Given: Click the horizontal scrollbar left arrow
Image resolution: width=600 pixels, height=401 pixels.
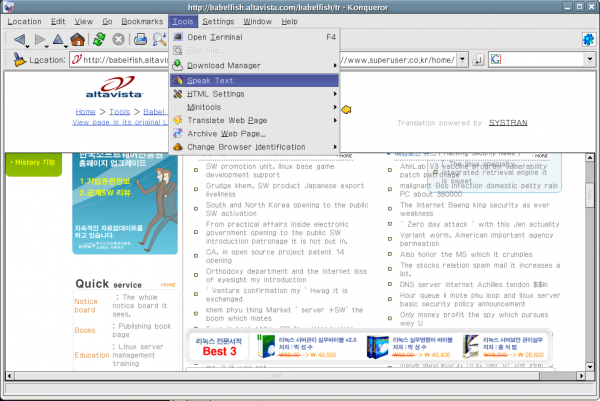Looking at the screenshot, I should click(x=10, y=376).
